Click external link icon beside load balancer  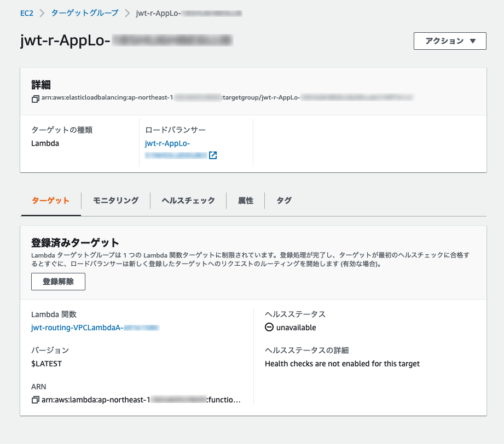coord(213,155)
